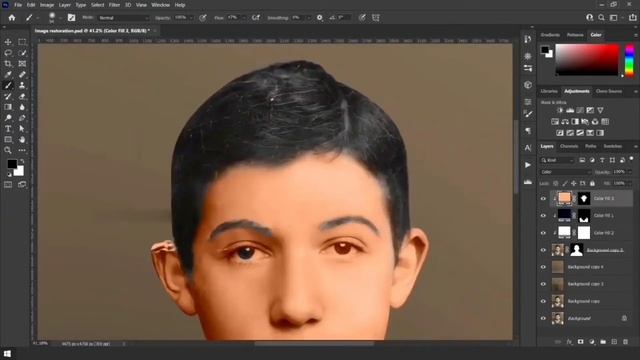Toggle airbrush build-up effects
The image size is (640, 360).
(256, 18)
